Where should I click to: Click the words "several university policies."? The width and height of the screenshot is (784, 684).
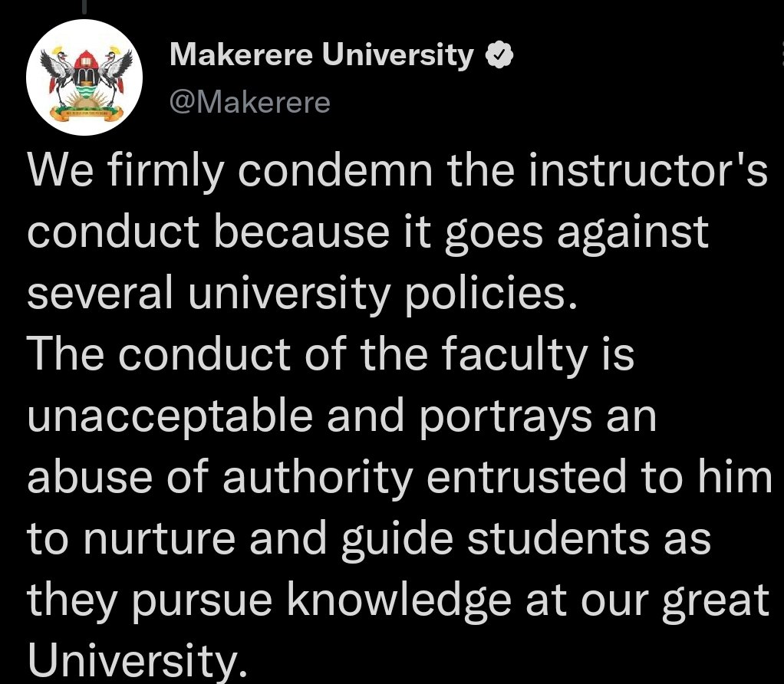tap(302, 294)
